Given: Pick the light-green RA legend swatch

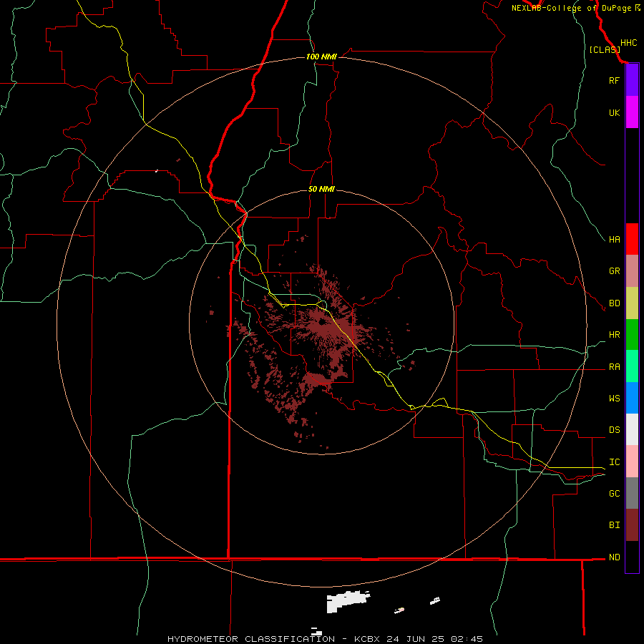Looking at the screenshot, I should [x=632, y=366].
